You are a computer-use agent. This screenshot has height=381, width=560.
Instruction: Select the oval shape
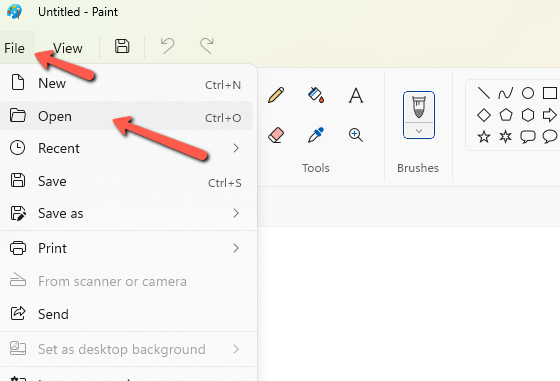click(528, 93)
